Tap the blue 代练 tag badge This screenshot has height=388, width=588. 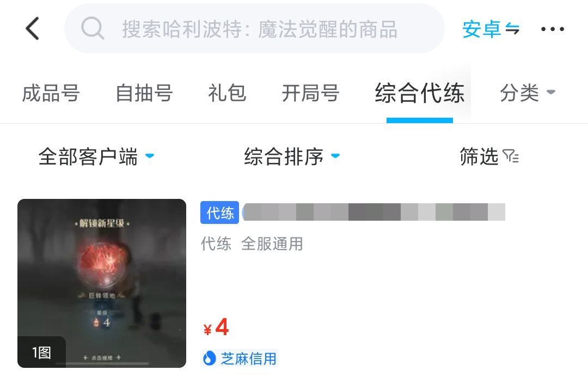(x=219, y=213)
